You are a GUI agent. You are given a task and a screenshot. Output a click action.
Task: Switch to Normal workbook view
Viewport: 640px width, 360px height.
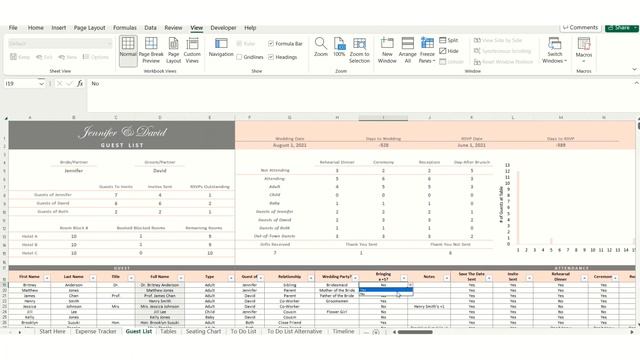pos(128,50)
